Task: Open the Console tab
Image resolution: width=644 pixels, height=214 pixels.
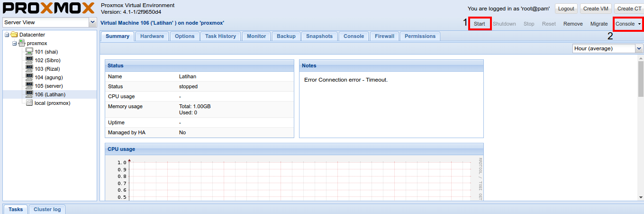Action: coord(354,36)
